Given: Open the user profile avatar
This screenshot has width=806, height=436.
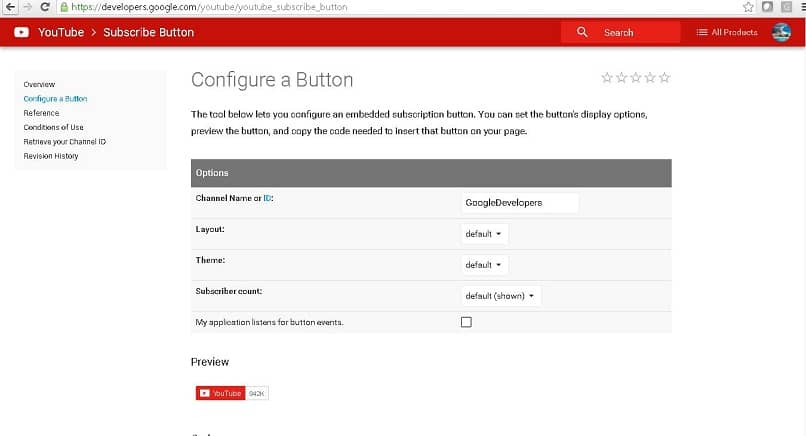Looking at the screenshot, I should coord(782,32).
